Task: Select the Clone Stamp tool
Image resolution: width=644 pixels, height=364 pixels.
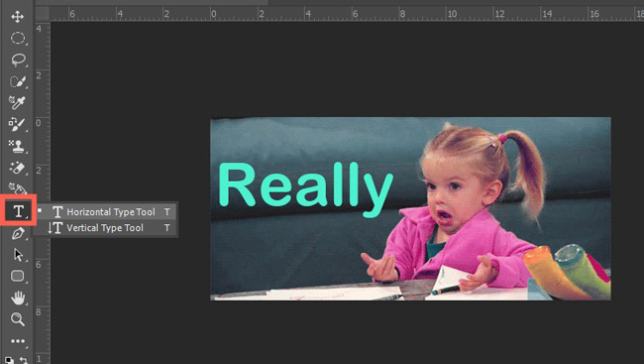Action: (x=17, y=146)
